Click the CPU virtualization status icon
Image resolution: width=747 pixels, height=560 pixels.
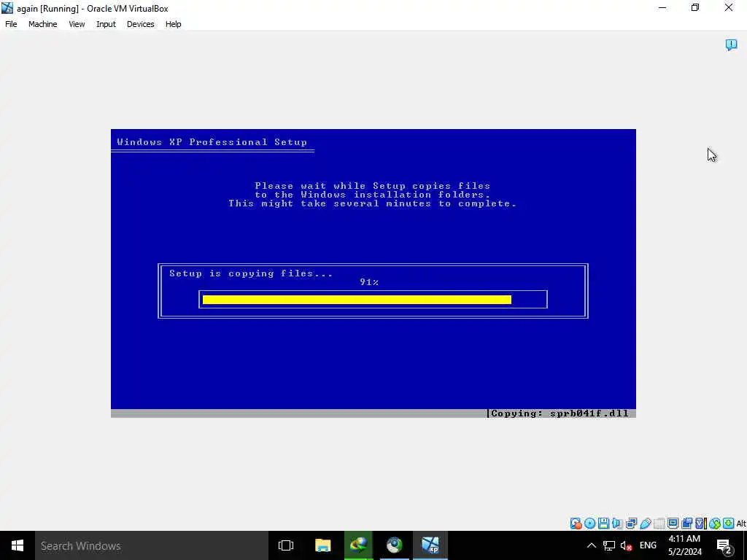701,524
